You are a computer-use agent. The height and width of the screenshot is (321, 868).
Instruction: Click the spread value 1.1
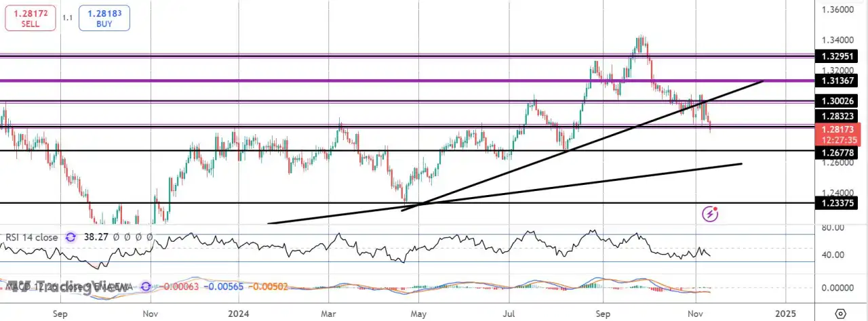[67, 18]
